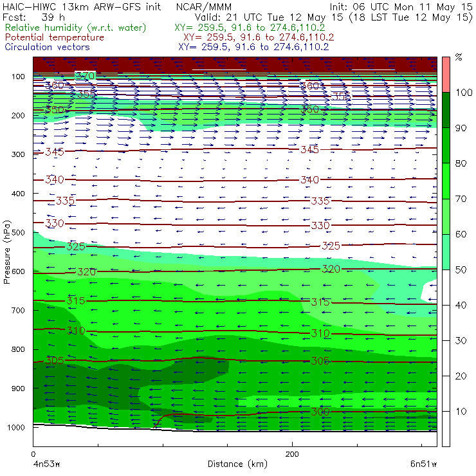Click the 'Pressure (hPa)' vertical axis title
This screenshot has height=476, width=476.
7,252
